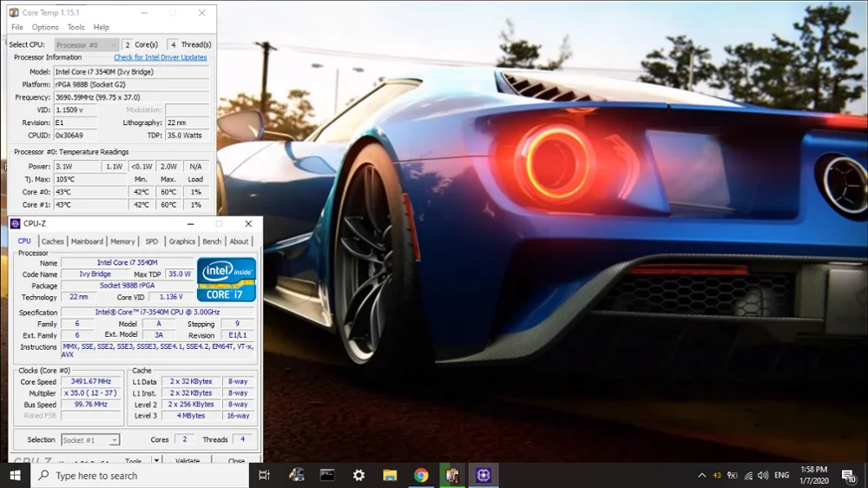Switch to the Mainboard tab
Image resolution: width=868 pixels, height=488 pixels.
click(87, 241)
